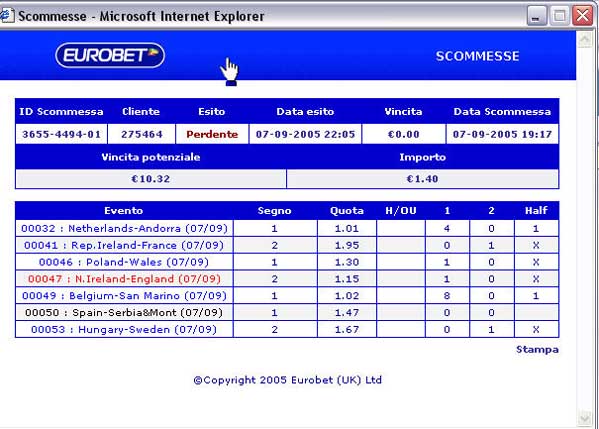Minimize the Scommesse window
This screenshot has height=429, width=599.
(536, 16)
